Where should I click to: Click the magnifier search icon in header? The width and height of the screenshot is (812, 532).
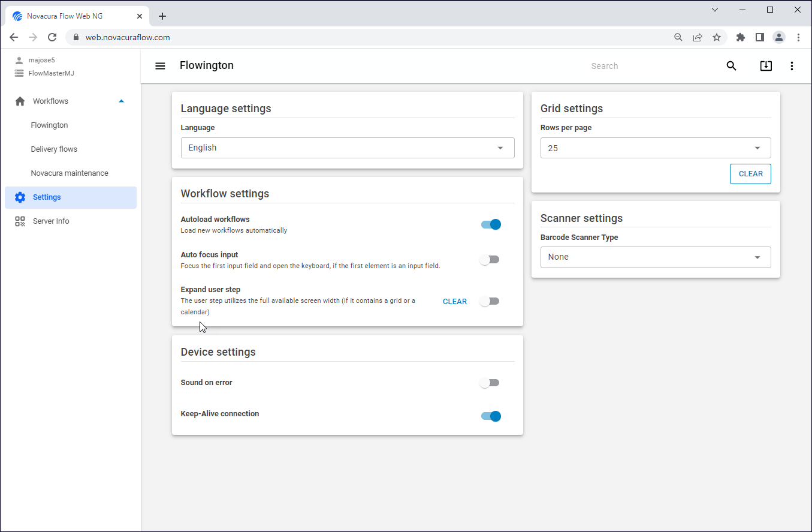(x=731, y=66)
